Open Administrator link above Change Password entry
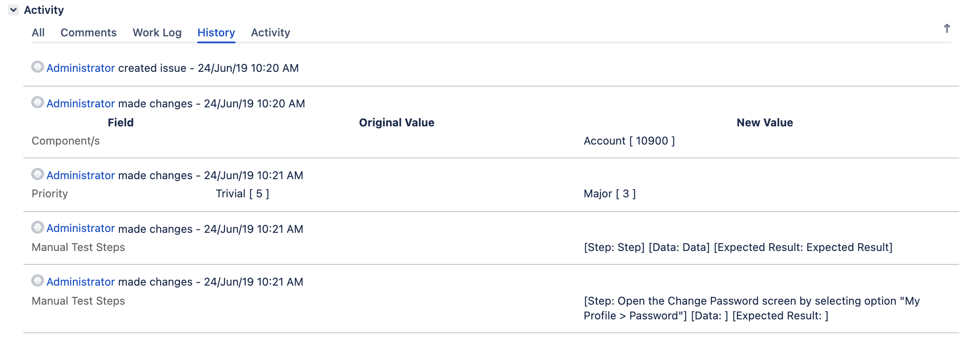Screen dimensions: 980x341 coord(81,282)
